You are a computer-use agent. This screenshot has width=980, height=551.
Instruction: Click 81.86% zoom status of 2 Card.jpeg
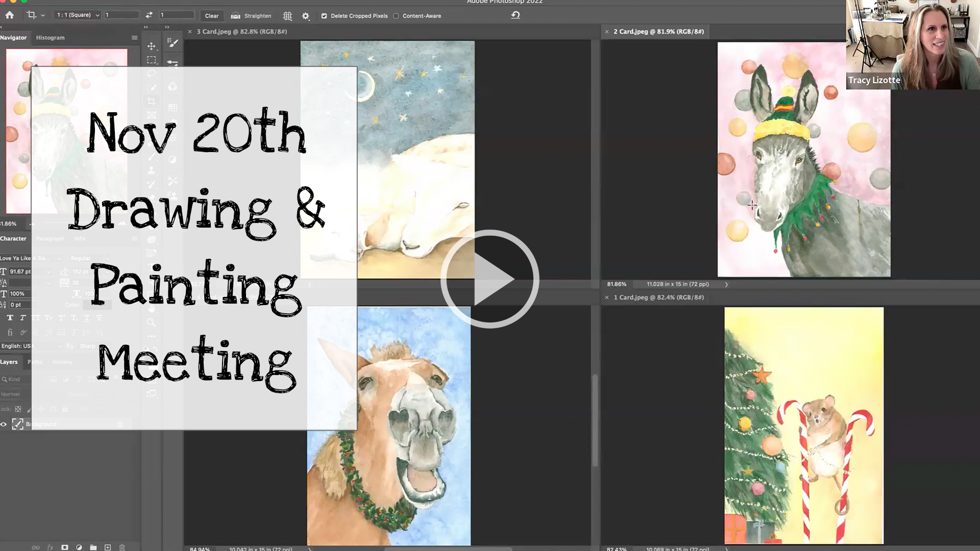click(x=617, y=284)
